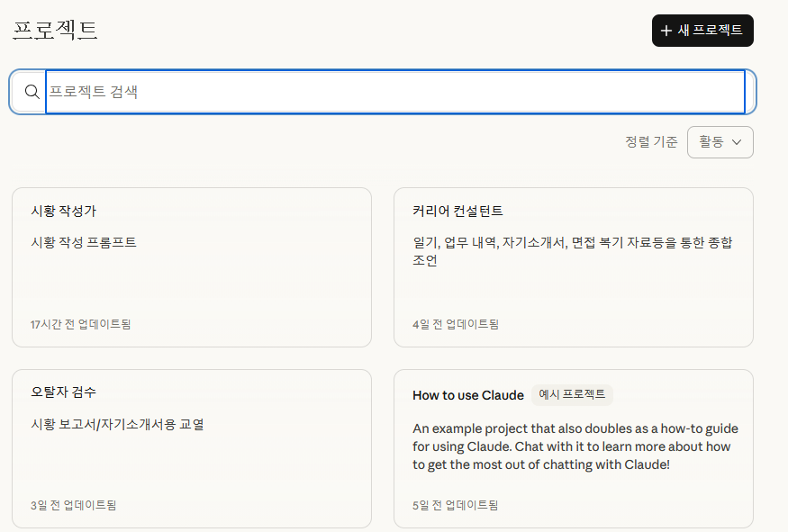Open the 활동 sort dropdown
This screenshot has width=788, height=532.
720,142
